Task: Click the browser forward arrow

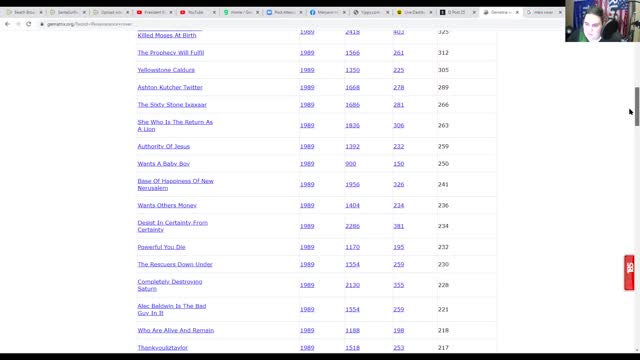Action: pos(18,24)
